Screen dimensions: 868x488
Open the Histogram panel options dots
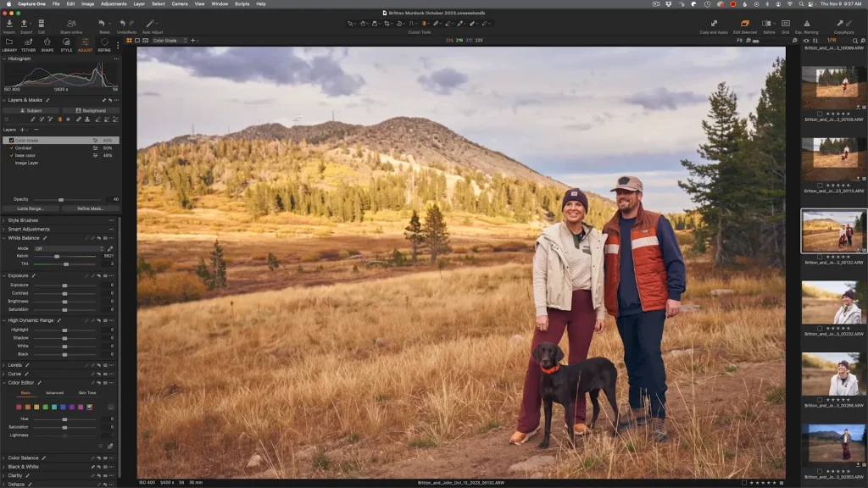pyautogui.click(x=116, y=58)
